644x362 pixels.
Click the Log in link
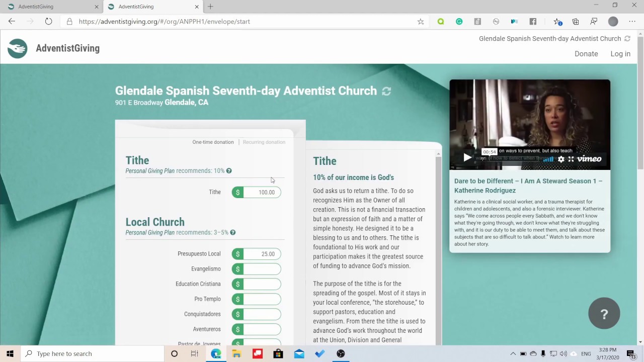pyautogui.click(x=620, y=54)
